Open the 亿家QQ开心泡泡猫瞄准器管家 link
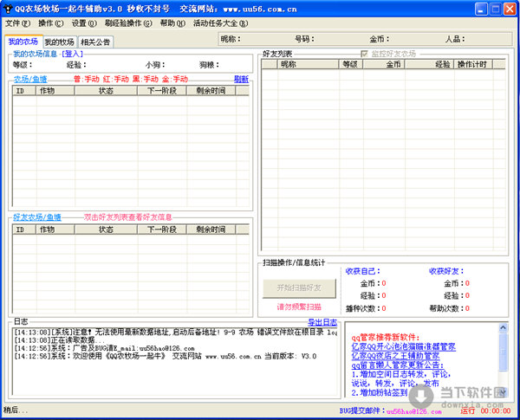 [403, 347]
